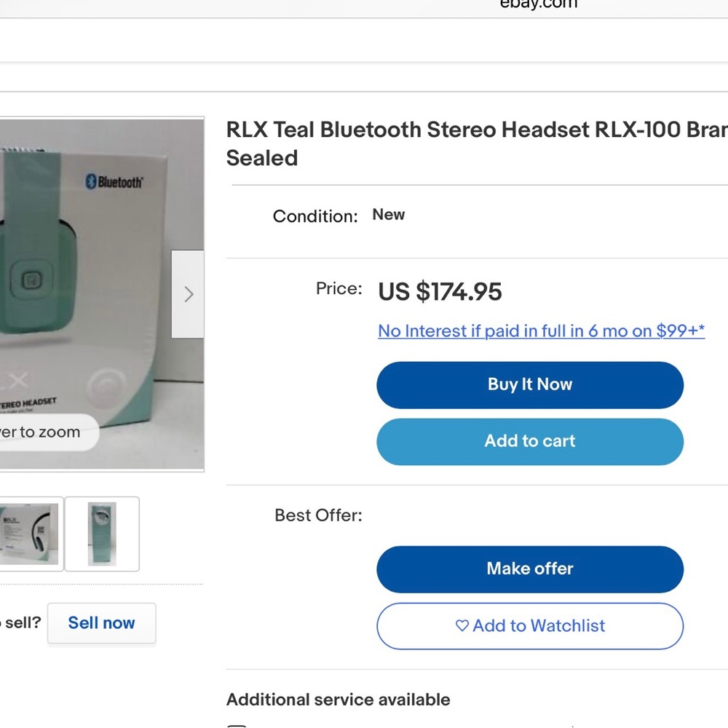Click the Buy It Now button

point(530,385)
